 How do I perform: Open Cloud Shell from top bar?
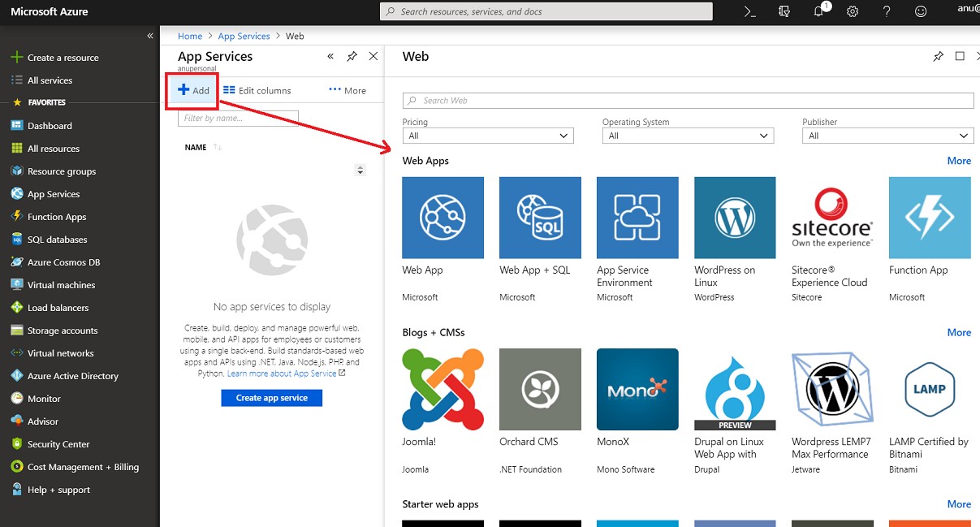coord(750,11)
